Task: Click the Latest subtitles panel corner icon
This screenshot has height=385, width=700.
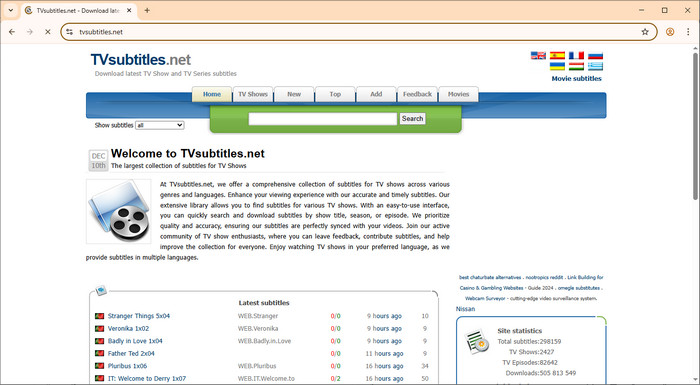Action: click(x=101, y=290)
